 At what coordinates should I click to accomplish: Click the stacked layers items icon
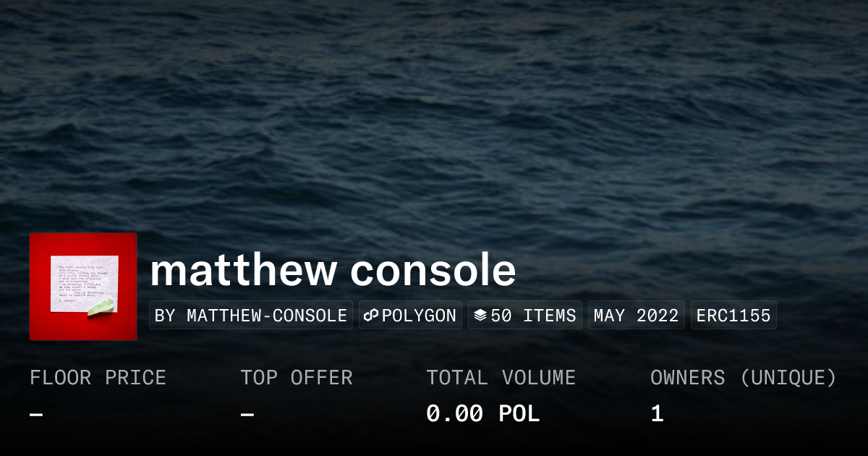click(480, 316)
